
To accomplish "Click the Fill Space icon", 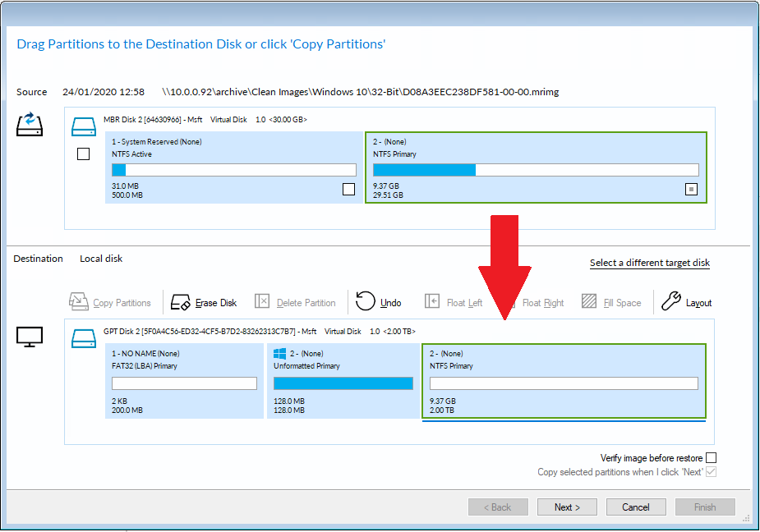I will 589,302.
